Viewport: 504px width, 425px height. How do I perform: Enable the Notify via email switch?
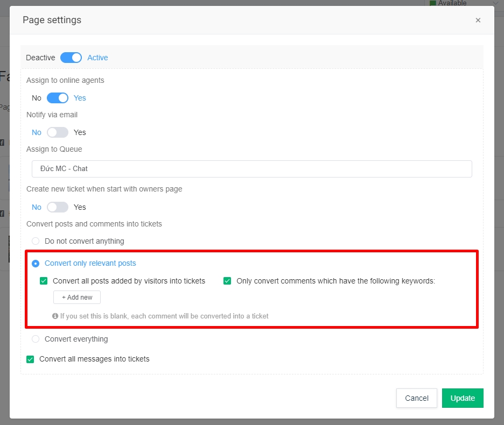coord(58,132)
